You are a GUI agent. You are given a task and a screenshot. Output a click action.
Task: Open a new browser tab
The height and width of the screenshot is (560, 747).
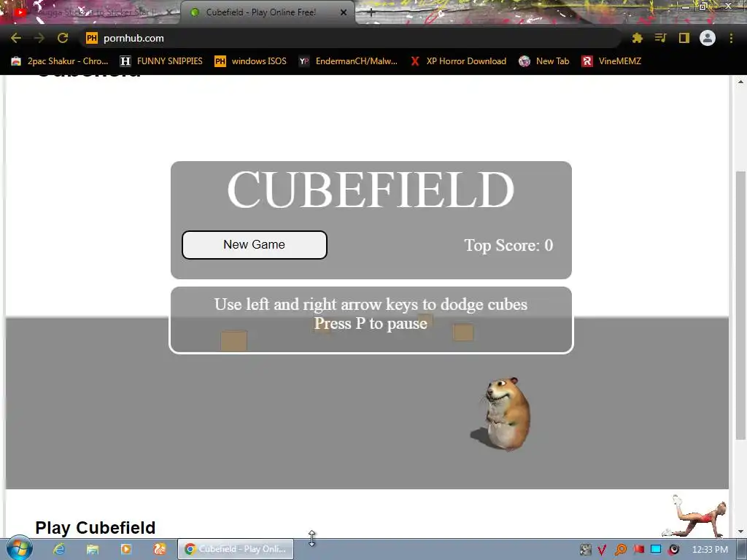[x=371, y=13]
